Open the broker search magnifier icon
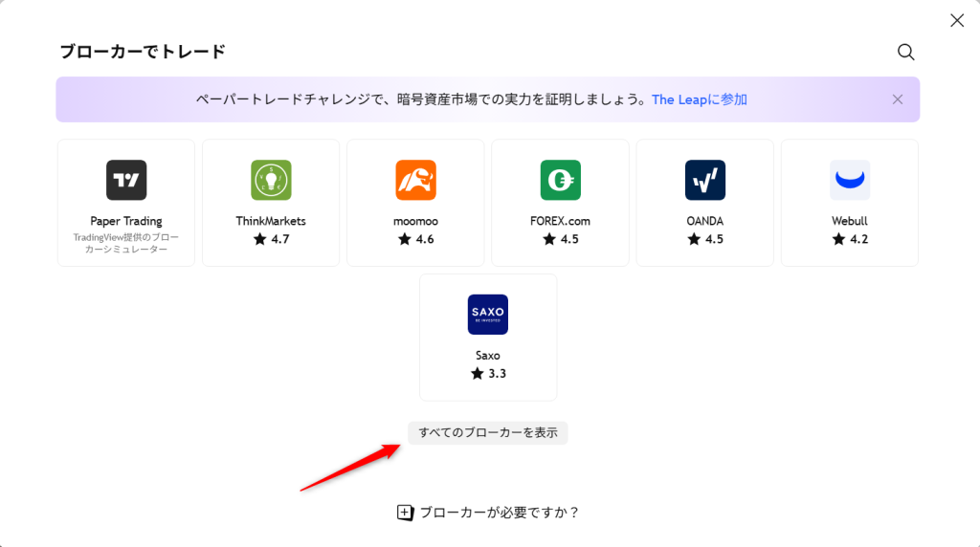980x547 pixels. [x=905, y=52]
